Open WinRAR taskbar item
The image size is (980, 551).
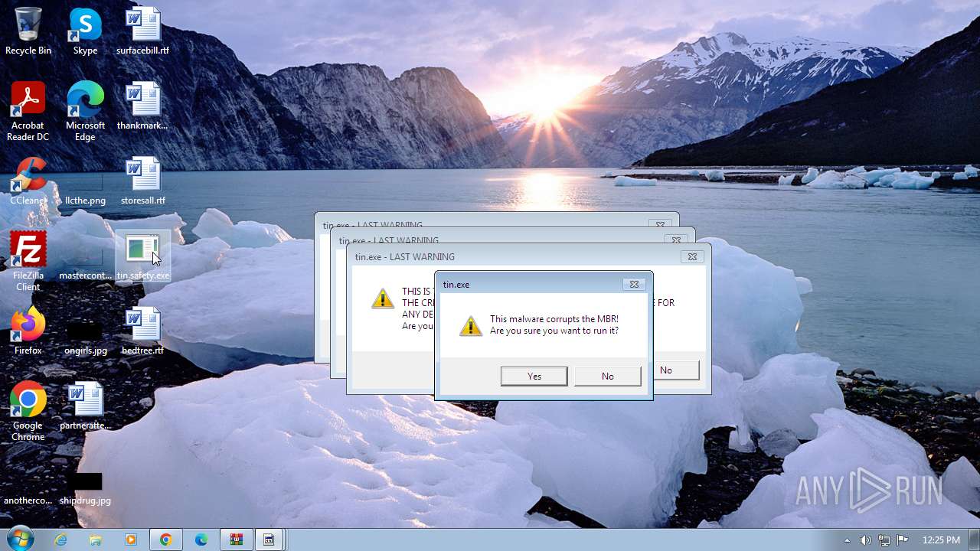point(237,540)
